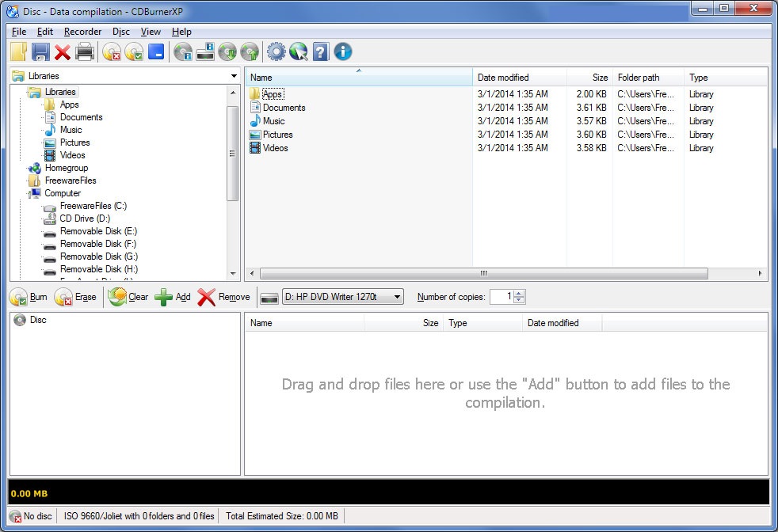Sort browser list by Folder path column

pos(648,78)
